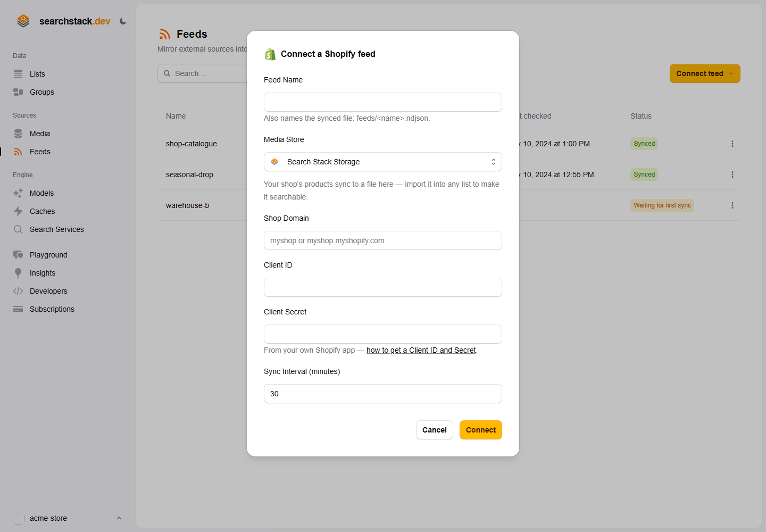Click the warehouse-b feed name
The width and height of the screenshot is (766, 532).
[x=188, y=205]
